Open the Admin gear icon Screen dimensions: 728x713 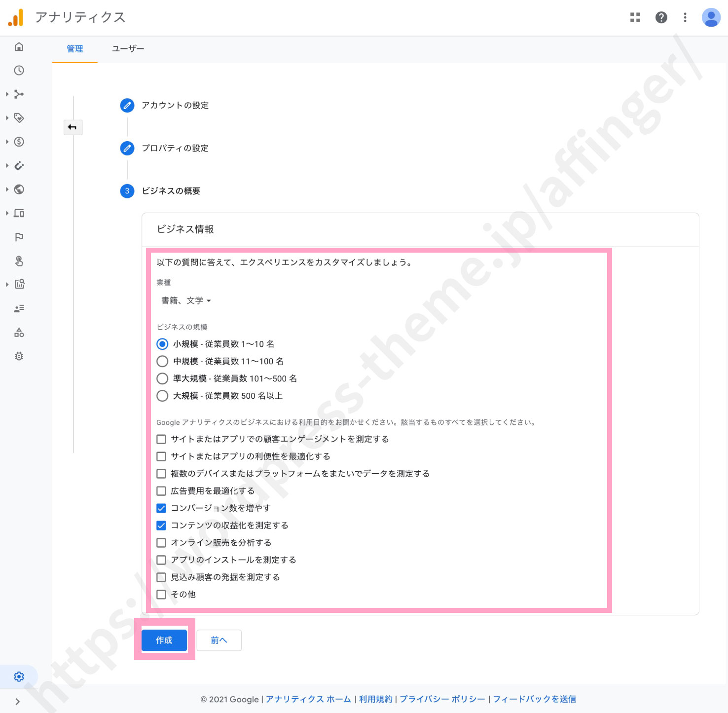19,676
